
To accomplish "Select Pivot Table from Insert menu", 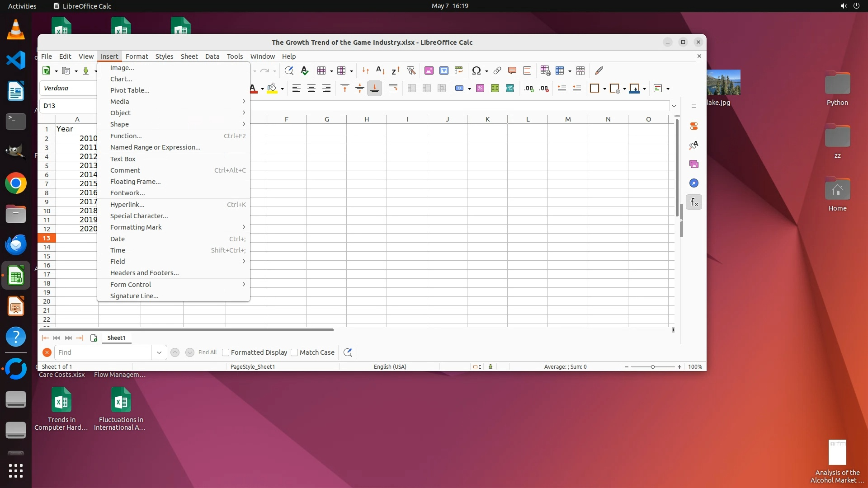I will (130, 90).
